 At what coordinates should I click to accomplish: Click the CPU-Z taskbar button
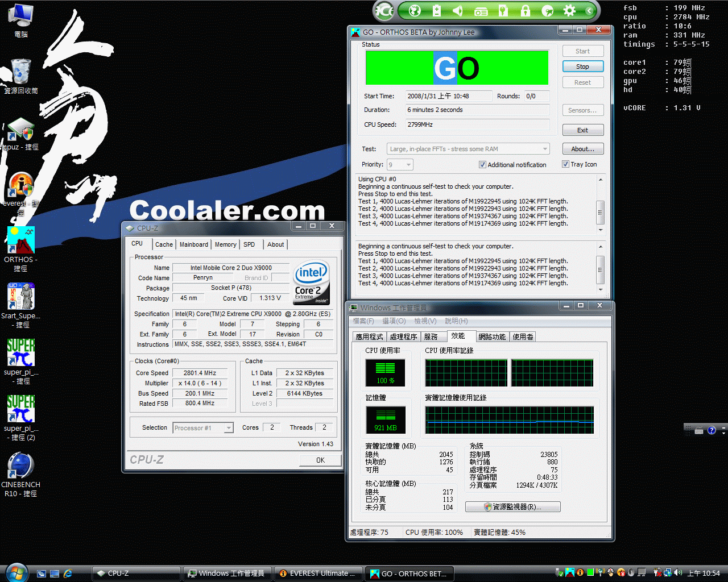click(x=136, y=573)
